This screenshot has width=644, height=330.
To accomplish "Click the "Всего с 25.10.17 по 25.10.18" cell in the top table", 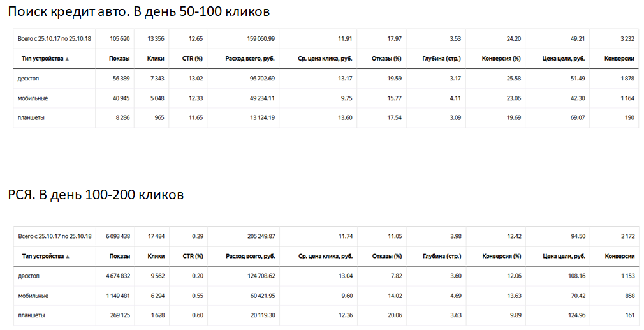I will (55, 38).
